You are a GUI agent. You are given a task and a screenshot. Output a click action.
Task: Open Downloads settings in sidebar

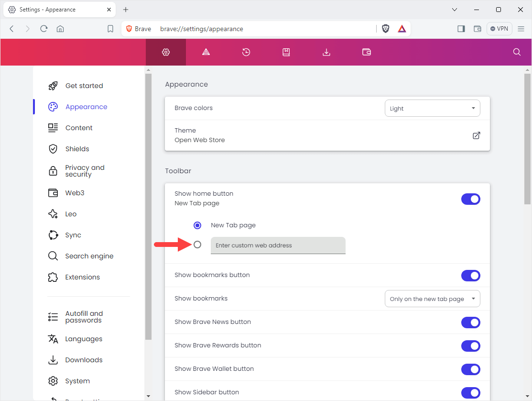[84, 360]
